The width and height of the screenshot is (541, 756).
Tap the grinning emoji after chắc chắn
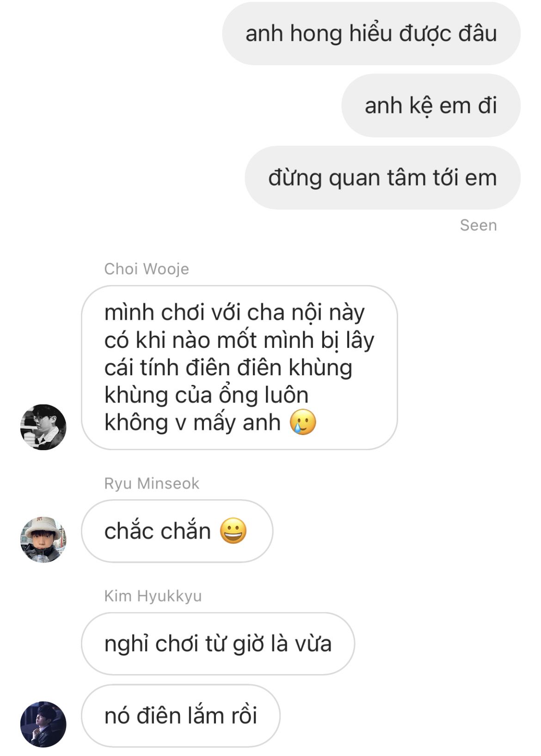click(233, 531)
